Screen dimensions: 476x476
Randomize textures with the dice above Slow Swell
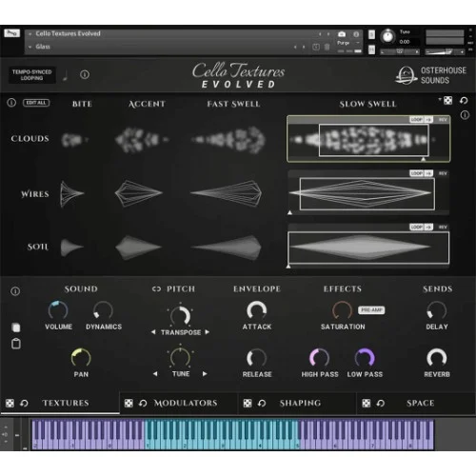click(447, 101)
